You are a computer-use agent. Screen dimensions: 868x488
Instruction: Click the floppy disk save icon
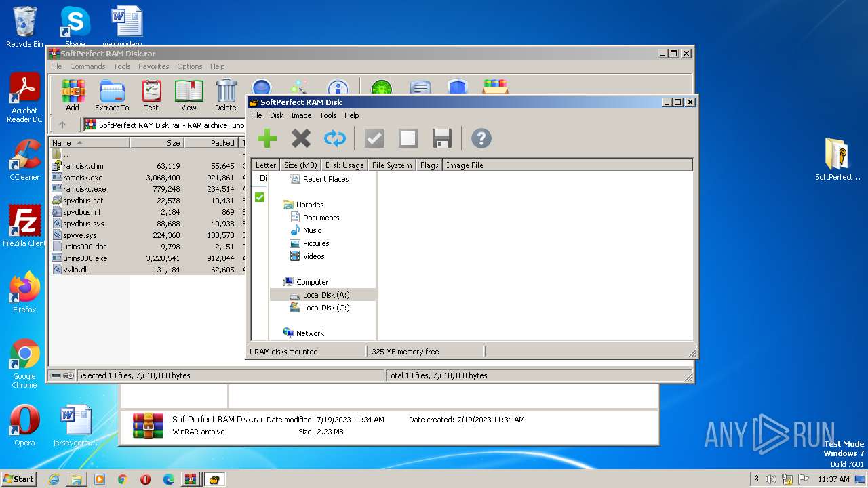(442, 138)
